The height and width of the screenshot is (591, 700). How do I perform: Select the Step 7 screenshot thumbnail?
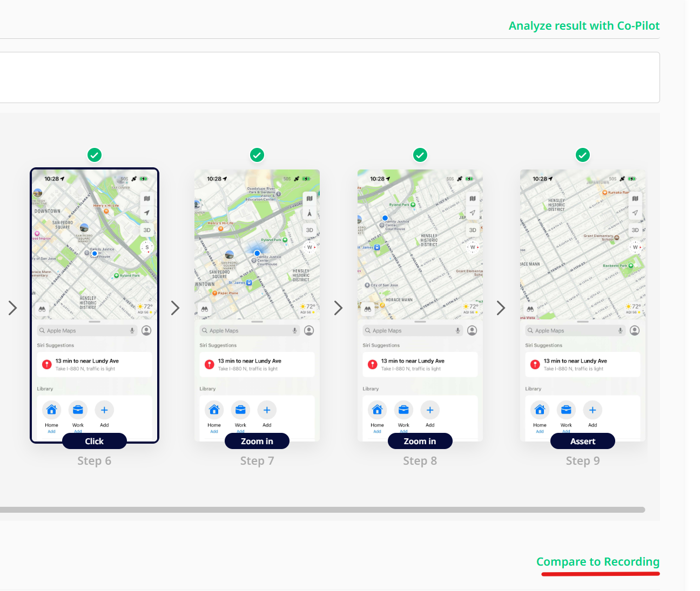[x=257, y=305]
